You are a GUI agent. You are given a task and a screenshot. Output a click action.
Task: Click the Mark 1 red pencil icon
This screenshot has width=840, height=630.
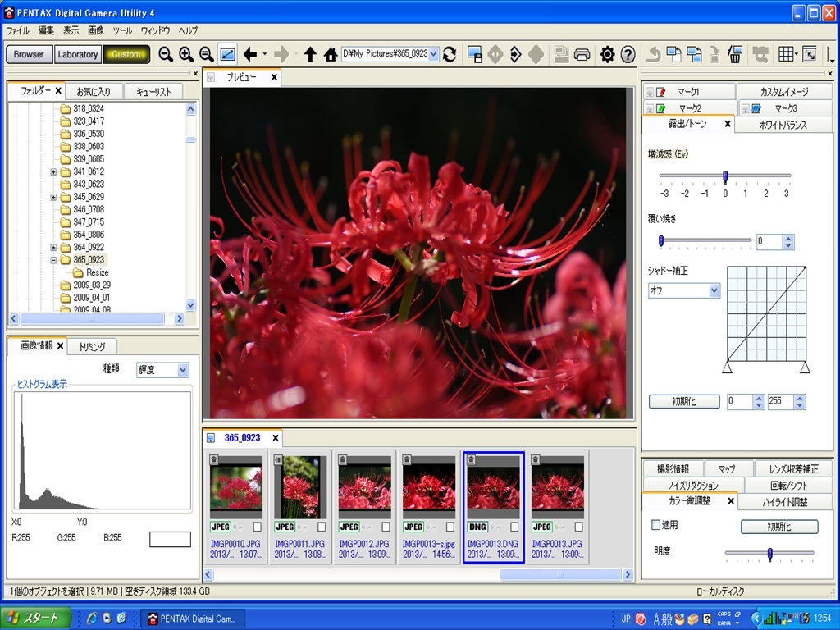tap(660, 92)
